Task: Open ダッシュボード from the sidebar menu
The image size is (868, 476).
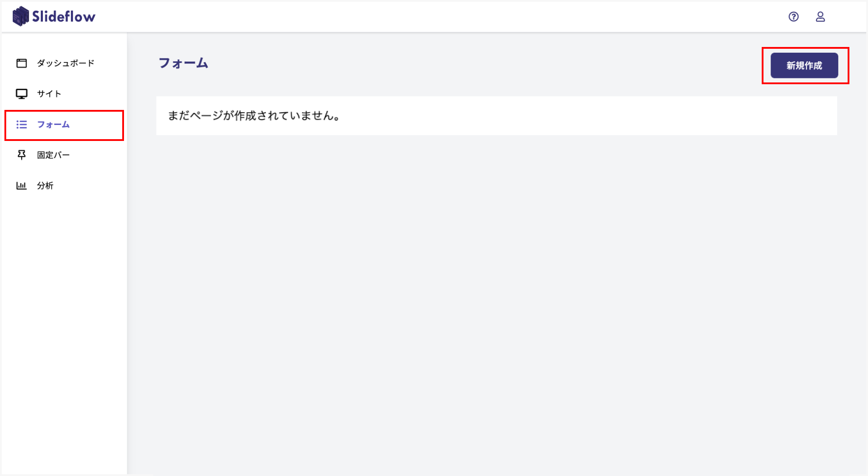Action: tap(66, 63)
